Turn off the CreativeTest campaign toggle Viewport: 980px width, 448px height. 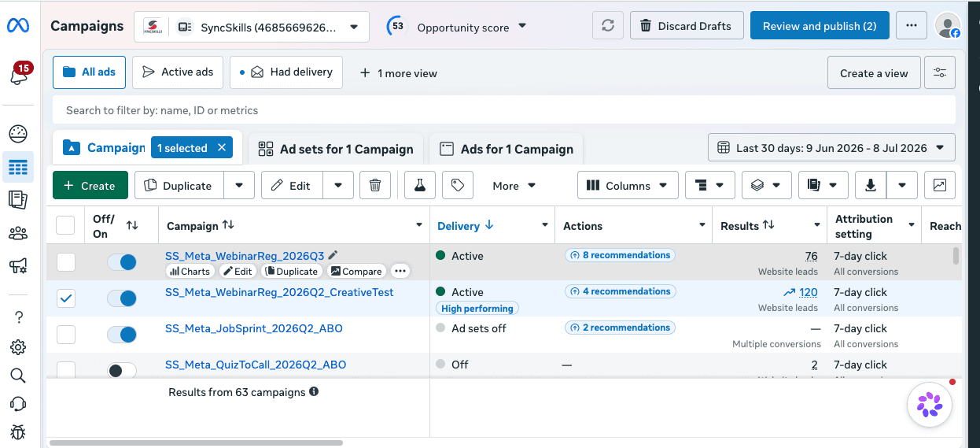[x=122, y=298]
